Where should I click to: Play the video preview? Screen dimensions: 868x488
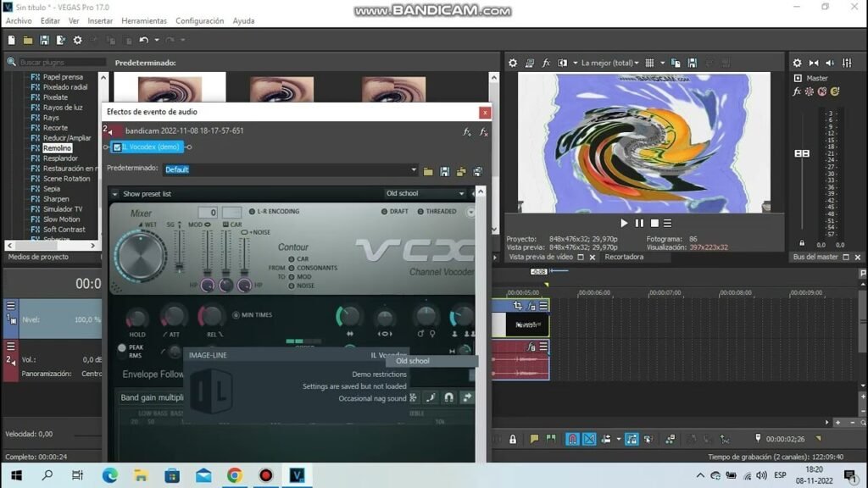tap(624, 223)
